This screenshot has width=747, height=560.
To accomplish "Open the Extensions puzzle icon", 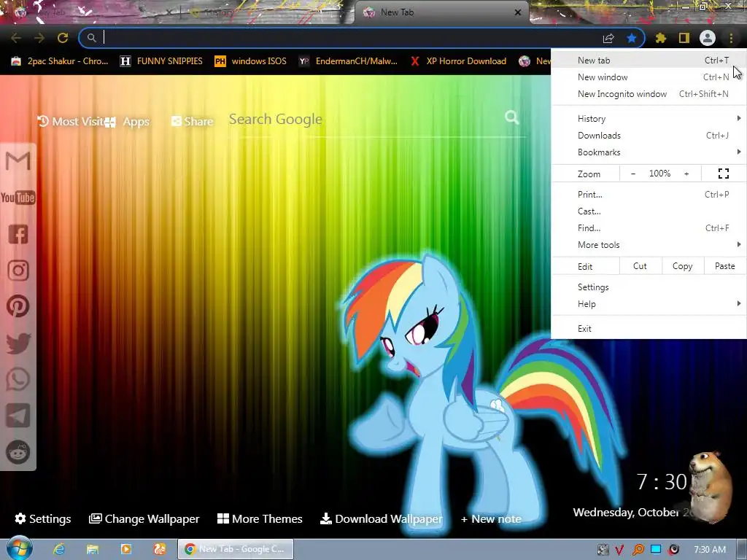I will (x=661, y=38).
